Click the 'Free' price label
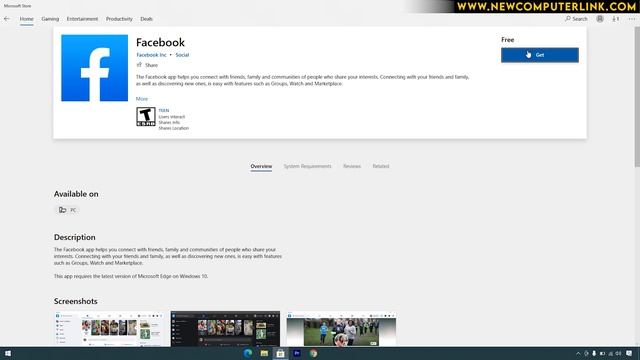This screenshot has height=360, width=640. coord(508,40)
